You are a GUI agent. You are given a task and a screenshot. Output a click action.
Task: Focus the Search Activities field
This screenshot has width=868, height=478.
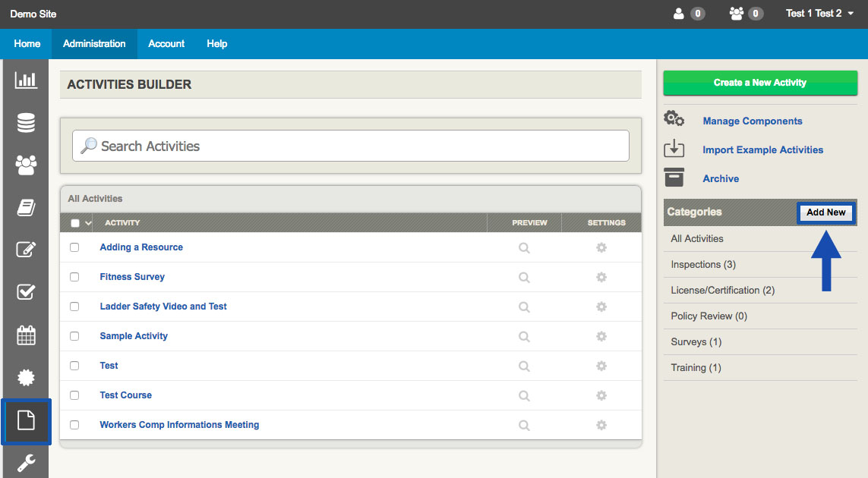coord(351,146)
